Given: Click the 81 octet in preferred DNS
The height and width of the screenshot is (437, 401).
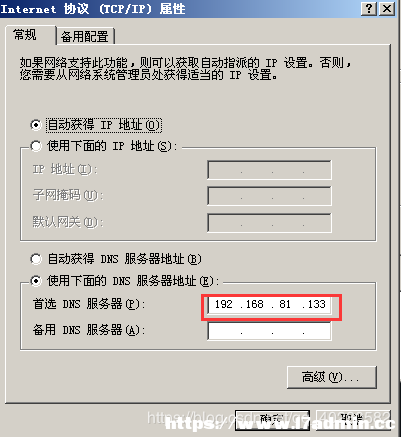Looking at the screenshot, I should pyautogui.click(x=285, y=304).
